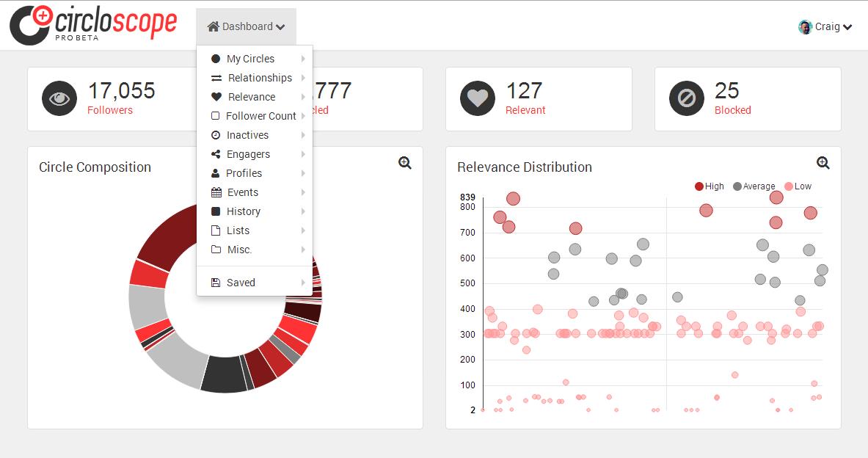
Task: Zoom into the Relevance Distribution chart
Action: click(823, 163)
